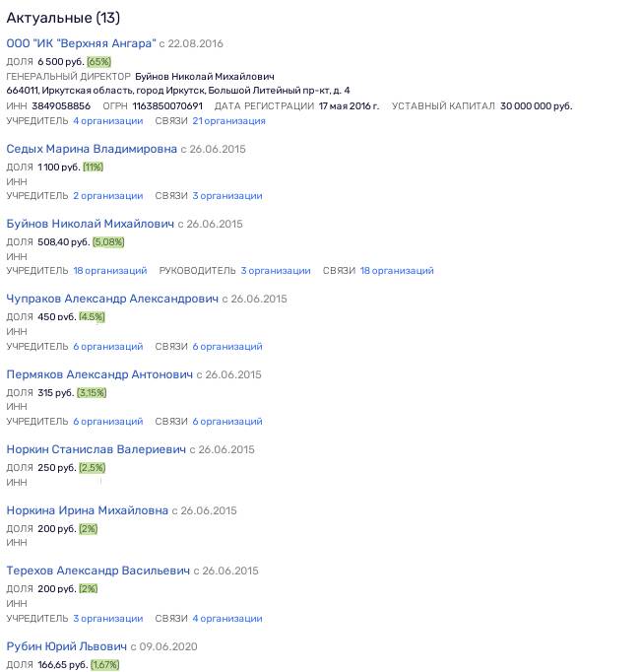View Пермяков's учредитель 6 организаций

[108, 422]
